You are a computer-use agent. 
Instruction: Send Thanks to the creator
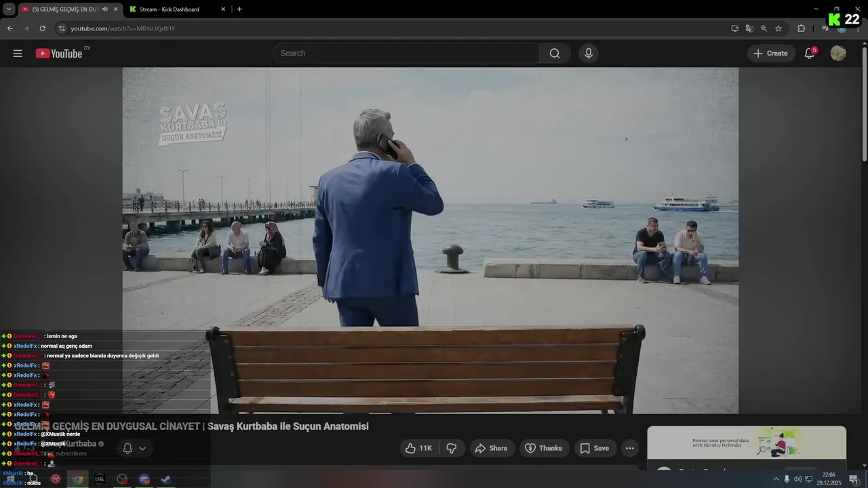[x=544, y=448]
